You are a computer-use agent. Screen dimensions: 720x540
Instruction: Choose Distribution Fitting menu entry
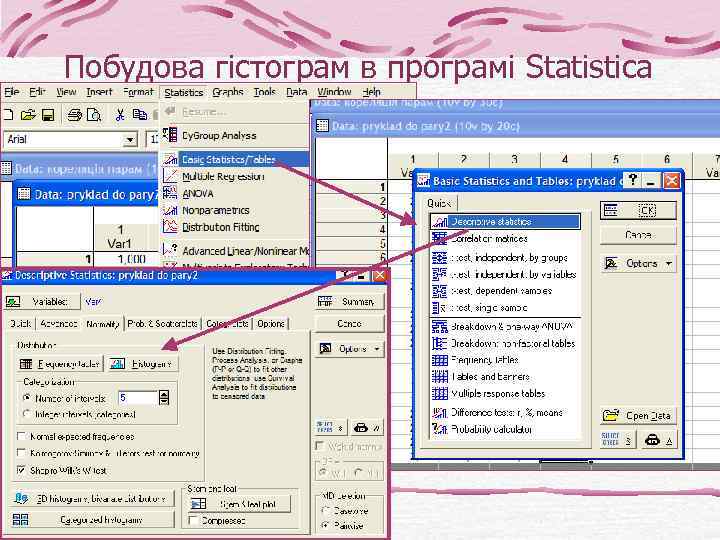coord(220,227)
